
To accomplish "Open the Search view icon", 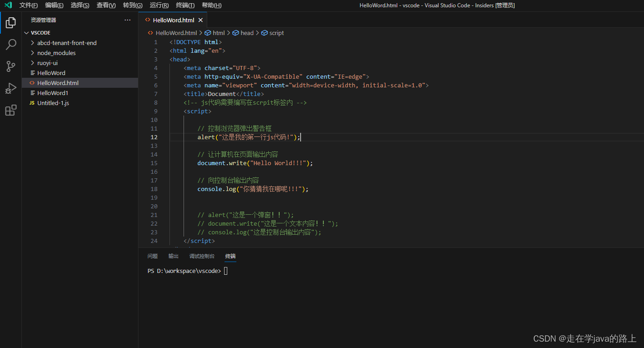I will [x=10, y=44].
